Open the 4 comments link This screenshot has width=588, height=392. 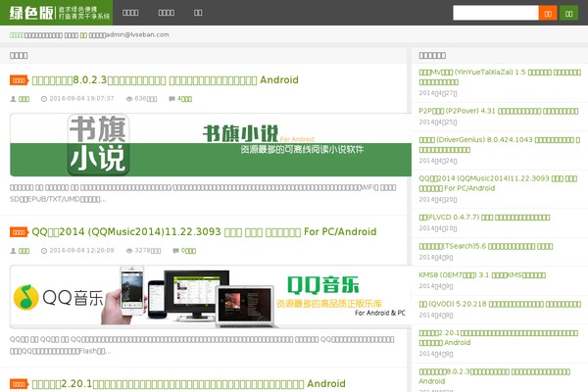click(184, 99)
